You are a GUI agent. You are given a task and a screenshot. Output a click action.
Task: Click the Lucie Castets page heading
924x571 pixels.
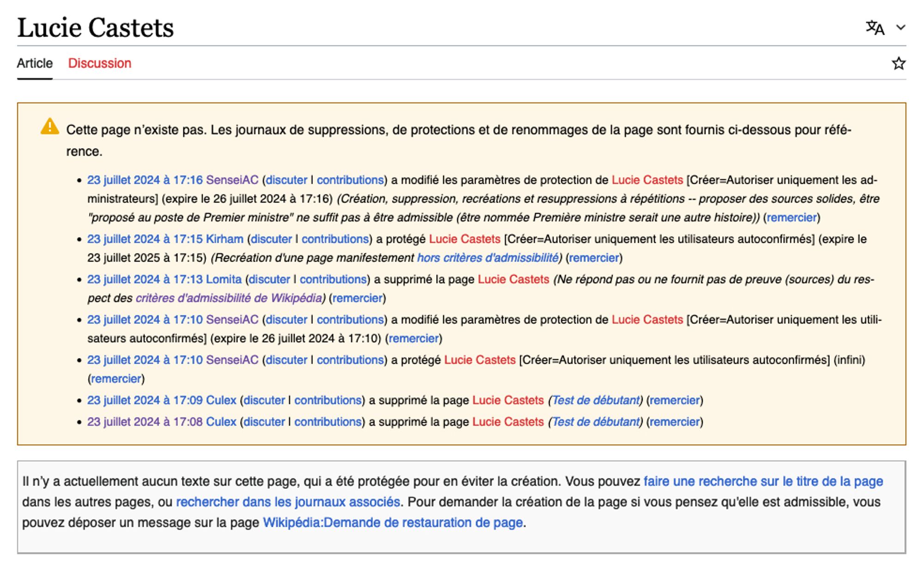coord(96,28)
